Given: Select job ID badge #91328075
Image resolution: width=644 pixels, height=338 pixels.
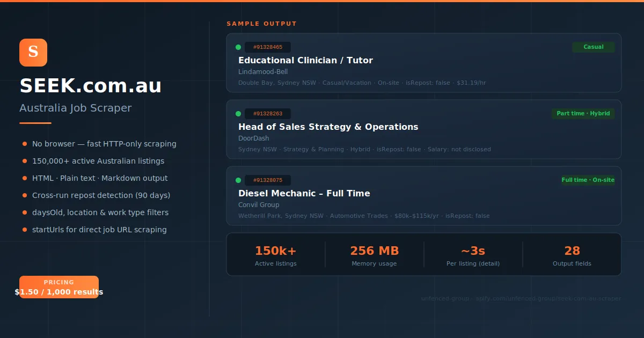Looking at the screenshot, I should point(267,180).
